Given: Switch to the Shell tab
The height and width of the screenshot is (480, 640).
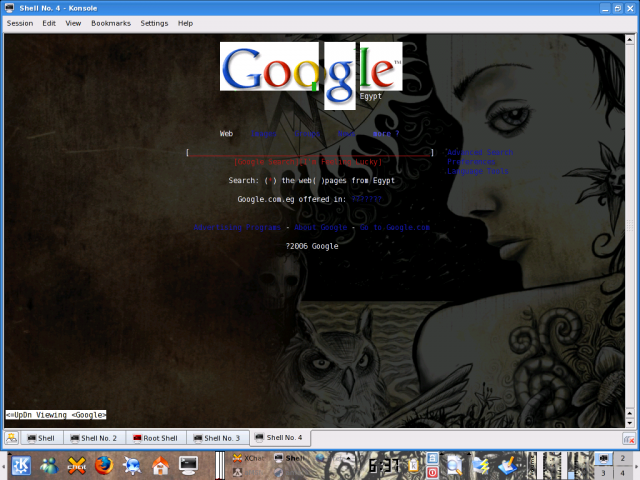Looking at the screenshot, I should click(x=41, y=438).
